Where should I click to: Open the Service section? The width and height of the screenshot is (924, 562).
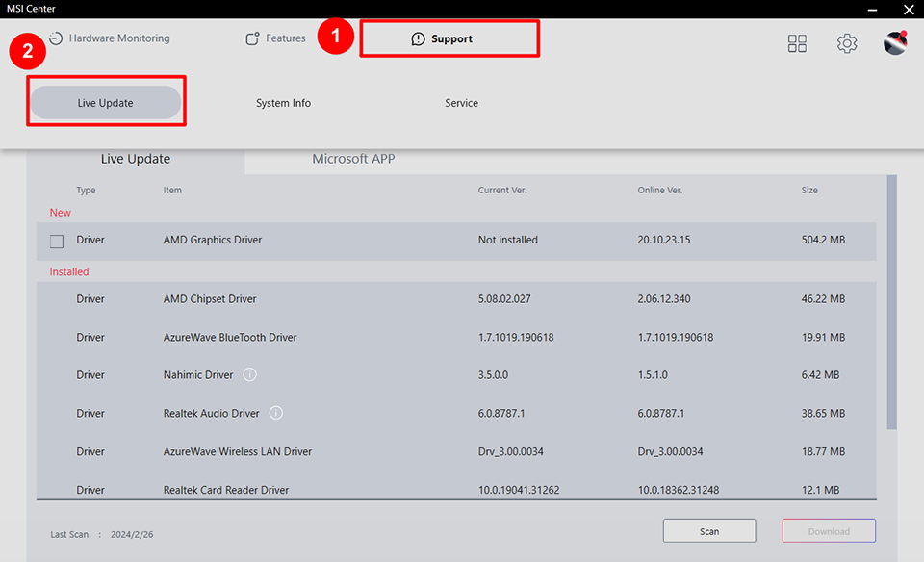click(x=461, y=103)
